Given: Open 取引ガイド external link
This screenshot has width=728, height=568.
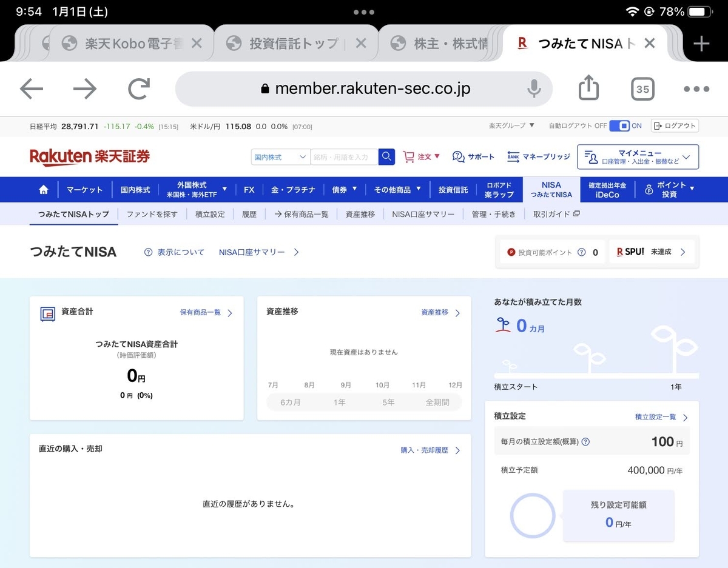Looking at the screenshot, I should 556,214.
